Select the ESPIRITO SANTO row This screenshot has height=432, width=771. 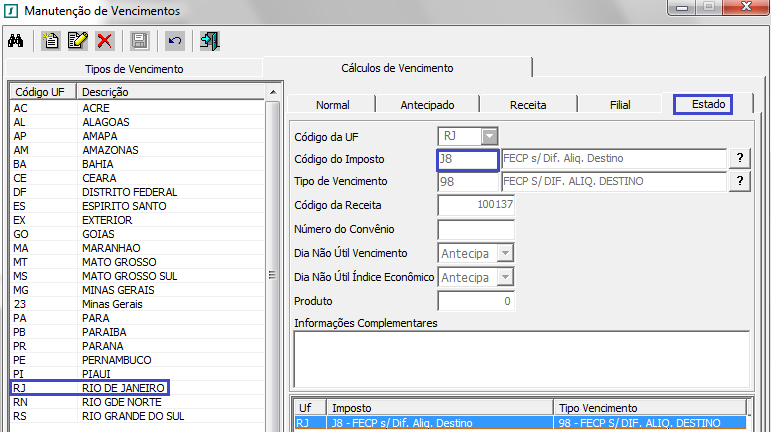(x=137, y=206)
